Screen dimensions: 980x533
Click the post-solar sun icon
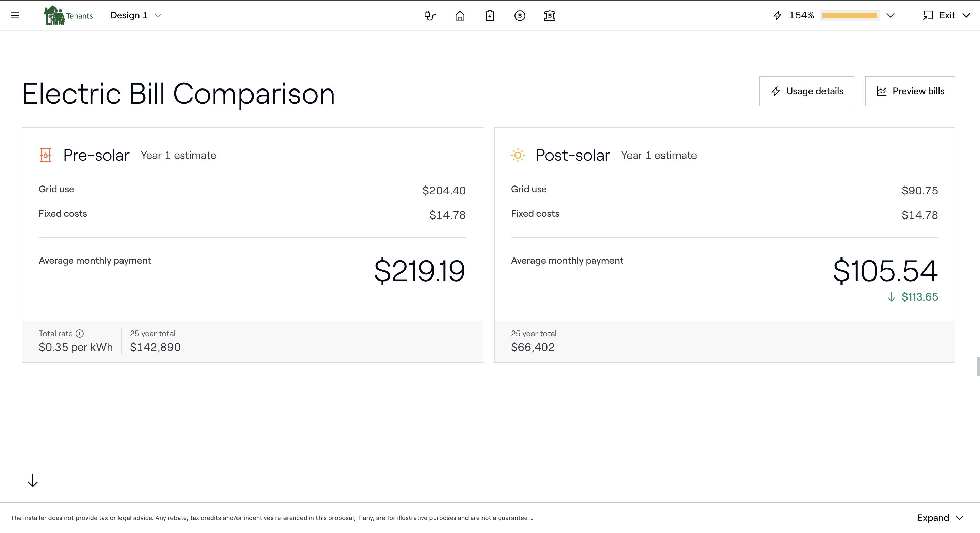point(518,155)
